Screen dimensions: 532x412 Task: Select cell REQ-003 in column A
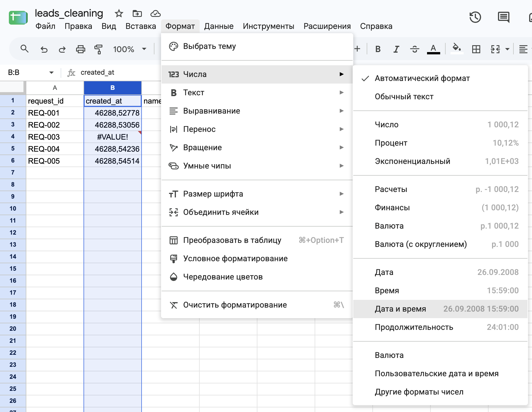tap(55, 137)
